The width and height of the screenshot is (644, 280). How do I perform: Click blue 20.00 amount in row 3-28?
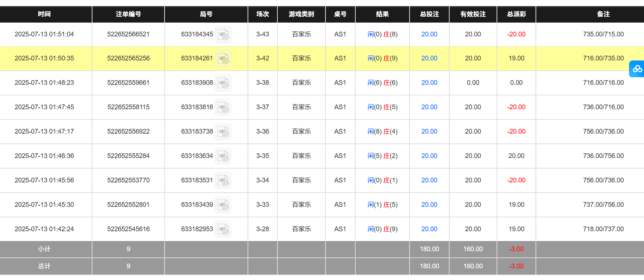[x=429, y=229]
